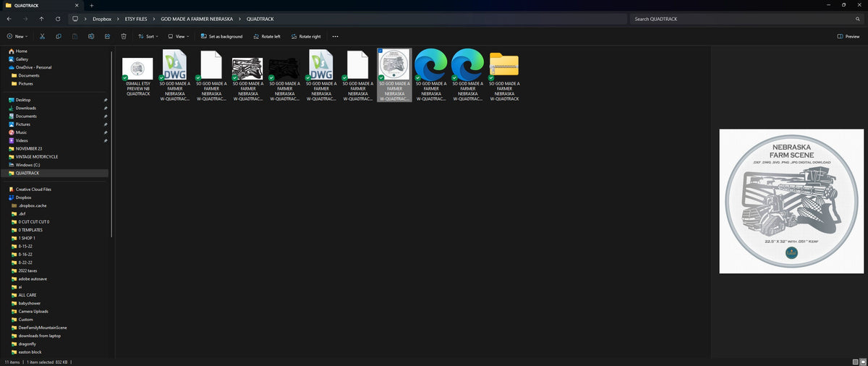The image size is (868, 366).
Task: Click Set as background button
Action: coord(221,36)
